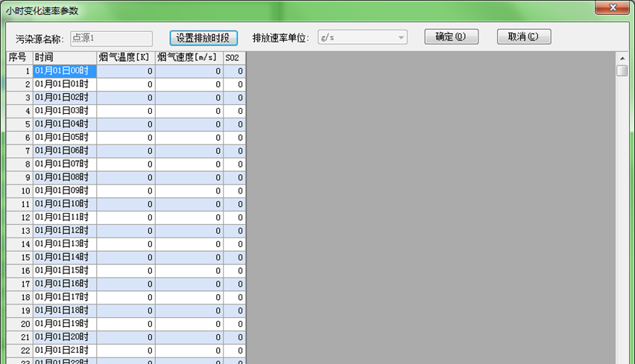
Task: Click the 污染源名称 text field
Action: pos(111,37)
